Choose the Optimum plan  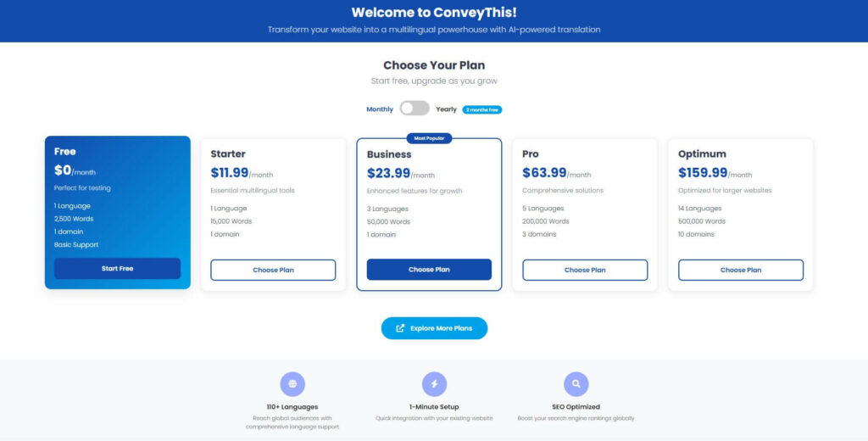pyautogui.click(x=741, y=270)
